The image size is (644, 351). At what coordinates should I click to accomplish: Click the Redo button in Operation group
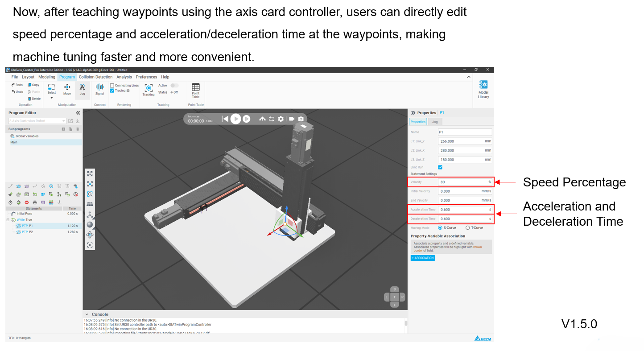17,85
